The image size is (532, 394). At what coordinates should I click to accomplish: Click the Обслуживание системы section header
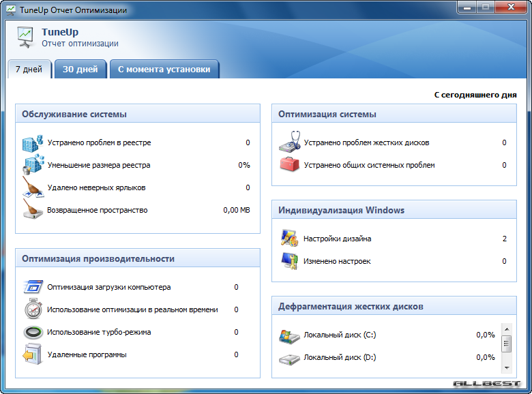(x=138, y=114)
